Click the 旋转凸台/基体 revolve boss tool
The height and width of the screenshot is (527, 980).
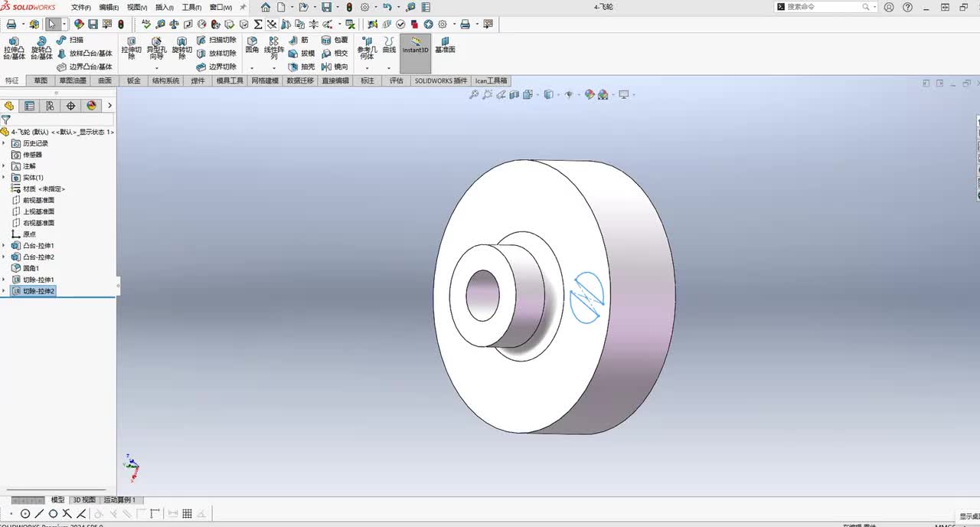pyautogui.click(x=41, y=48)
